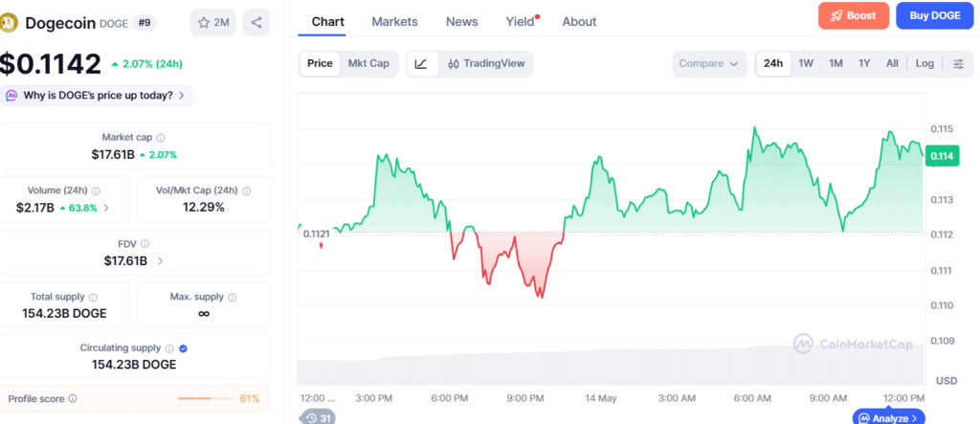Click Volume (24h) info icon
Image resolution: width=980 pixels, height=424 pixels.
[96, 190]
